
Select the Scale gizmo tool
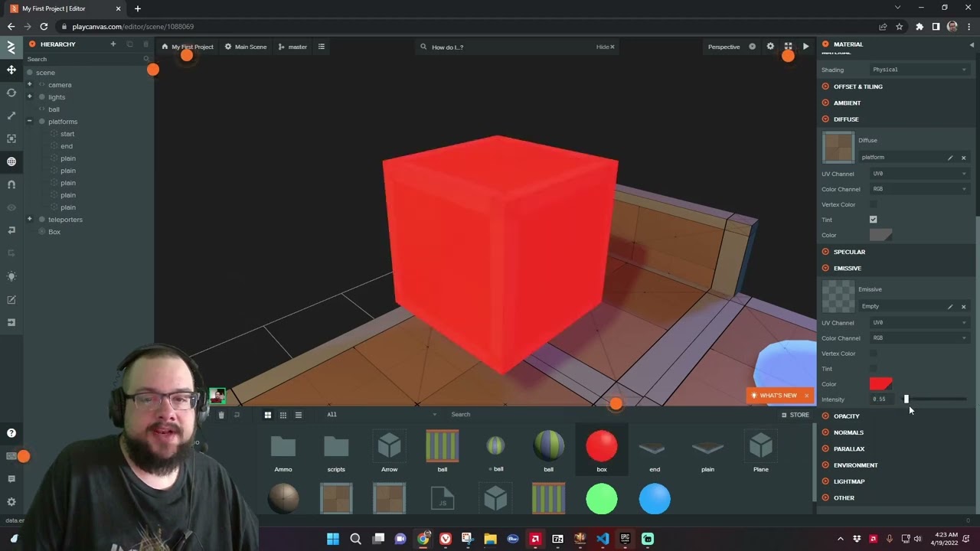tap(11, 116)
